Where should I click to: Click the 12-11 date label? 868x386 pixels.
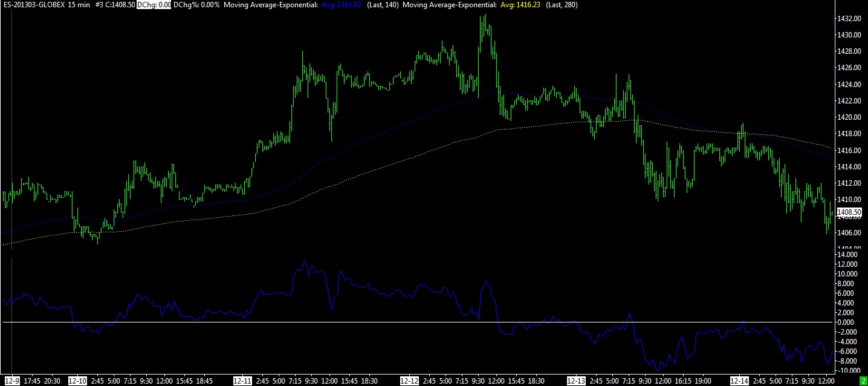point(242,381)
